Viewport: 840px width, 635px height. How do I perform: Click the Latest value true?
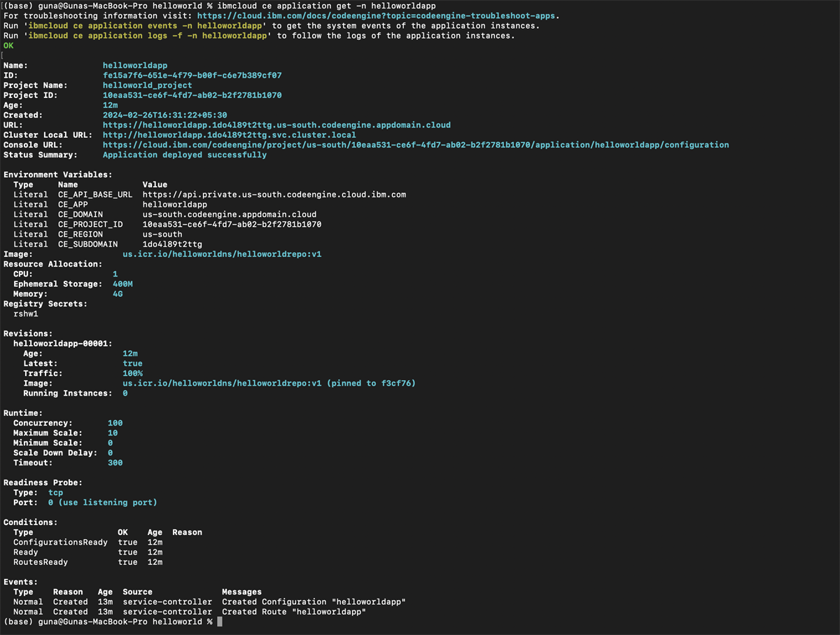coord(132,363)
